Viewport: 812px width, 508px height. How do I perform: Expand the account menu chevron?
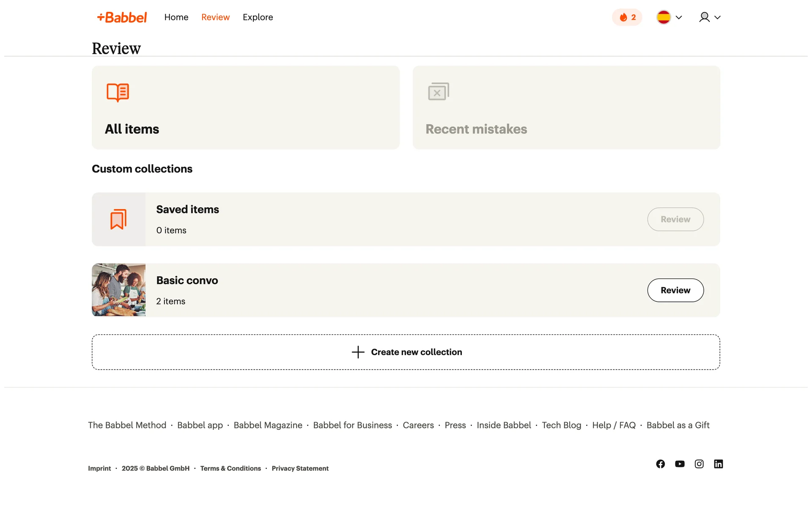click(717, 17)
